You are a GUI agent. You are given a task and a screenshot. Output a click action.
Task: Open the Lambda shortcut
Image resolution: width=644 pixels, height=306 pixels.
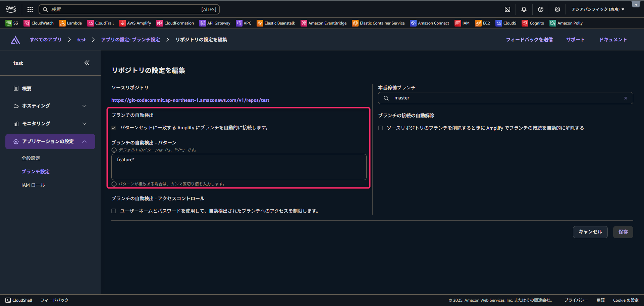tap(70, 23)
